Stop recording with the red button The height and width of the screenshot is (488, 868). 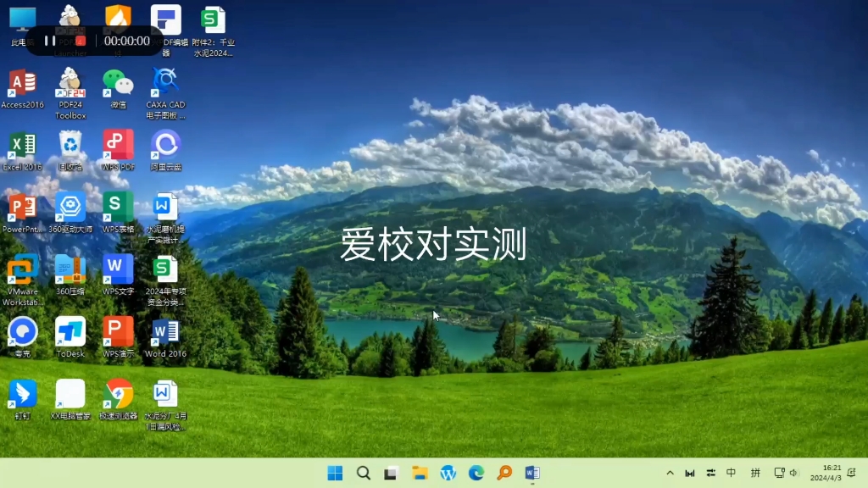[80, 40]
